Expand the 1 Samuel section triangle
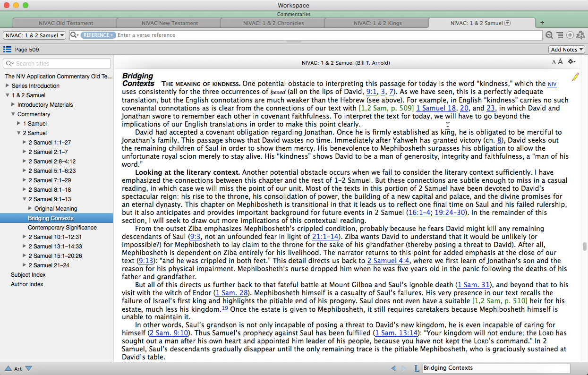The height and width of the screenshot is (375, 588). pos(19,123)
